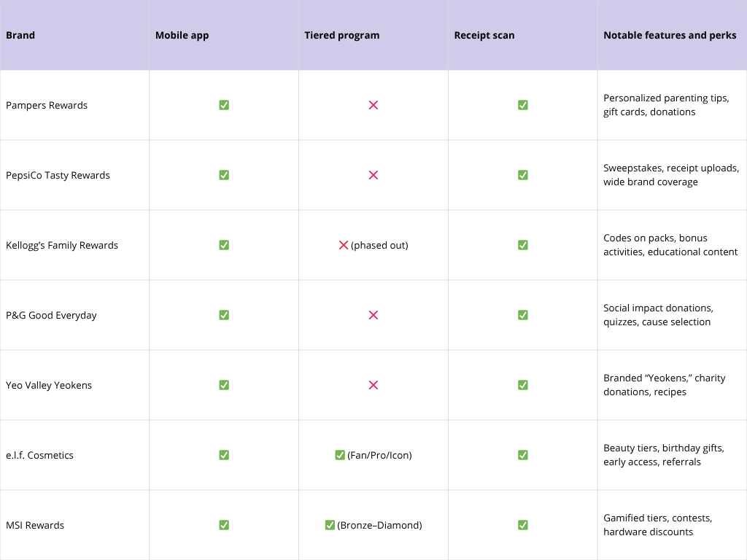The height and width of the screenshot is (560, 747).
Task: Click the '(Bronze–Diamond)' tier text
Action: point(379,525)
